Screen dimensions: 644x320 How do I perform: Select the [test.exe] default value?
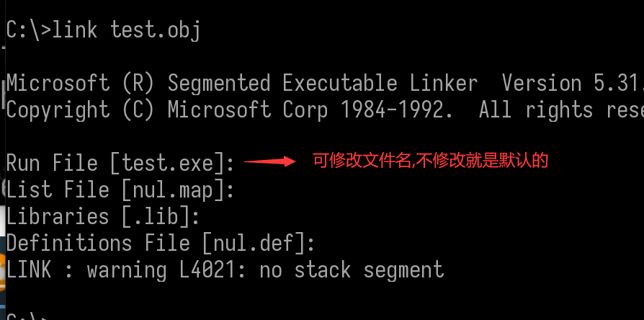point(172,164)
